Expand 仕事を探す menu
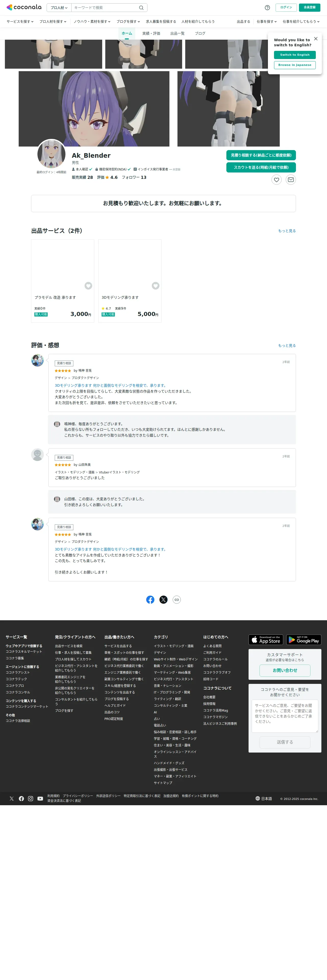Screen dimensions: 327x980 (x=266, y=22)
